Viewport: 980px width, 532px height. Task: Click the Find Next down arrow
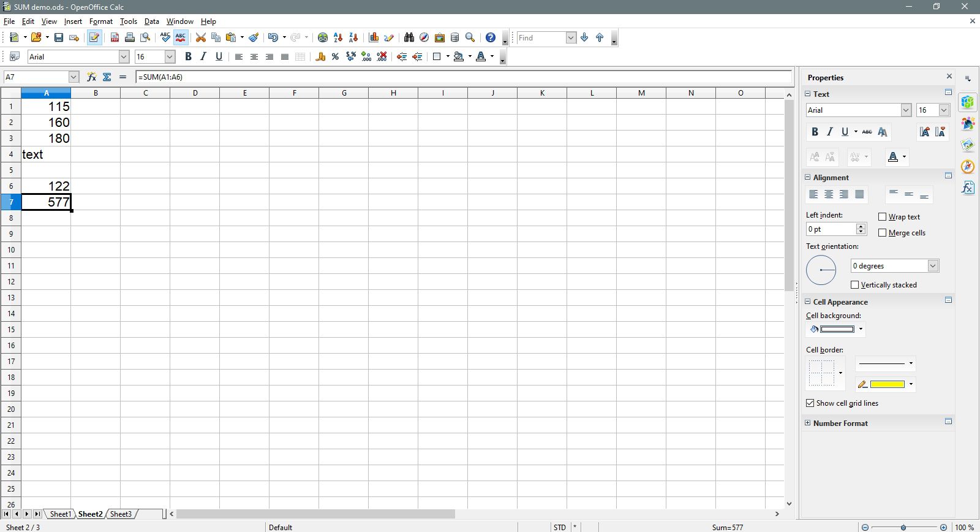584,38
